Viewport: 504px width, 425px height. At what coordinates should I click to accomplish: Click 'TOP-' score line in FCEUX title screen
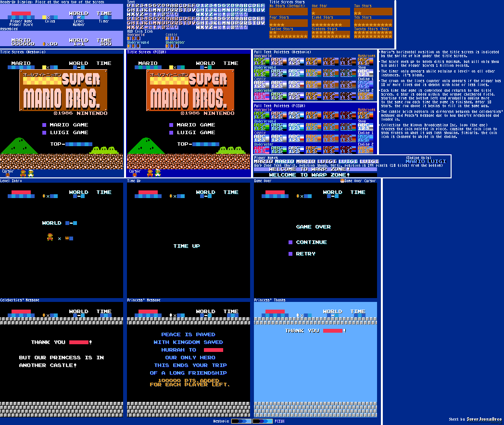click(198, 144)
